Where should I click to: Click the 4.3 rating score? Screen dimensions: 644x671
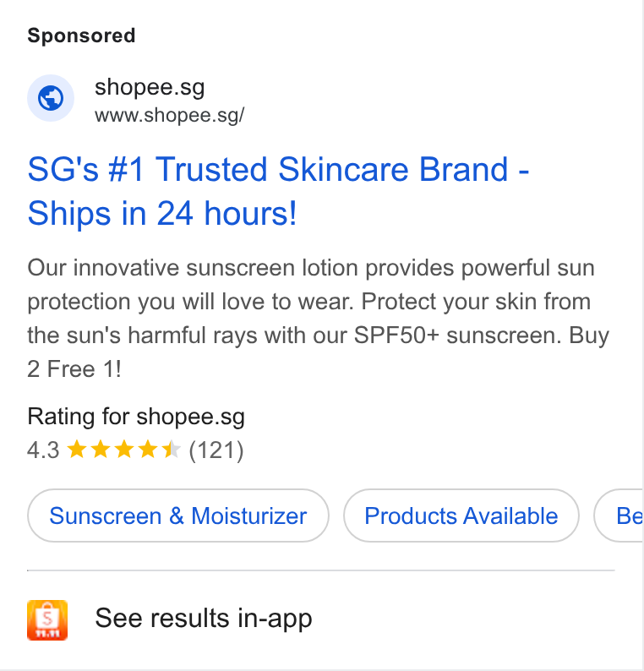tap(43, 450)
